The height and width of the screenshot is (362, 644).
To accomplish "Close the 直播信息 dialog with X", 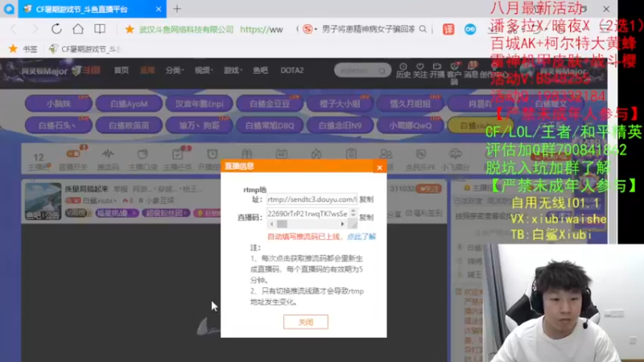I will (x=379, y=167).
